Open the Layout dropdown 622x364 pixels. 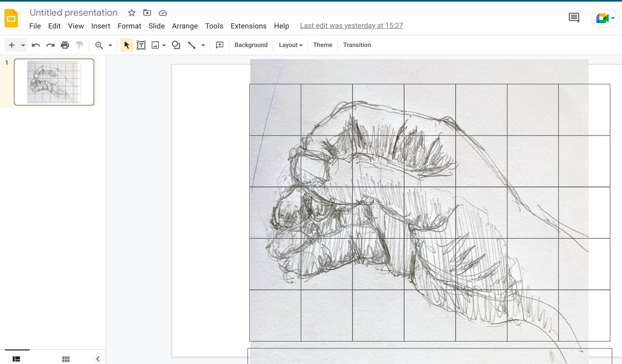[x=291, y=45]
